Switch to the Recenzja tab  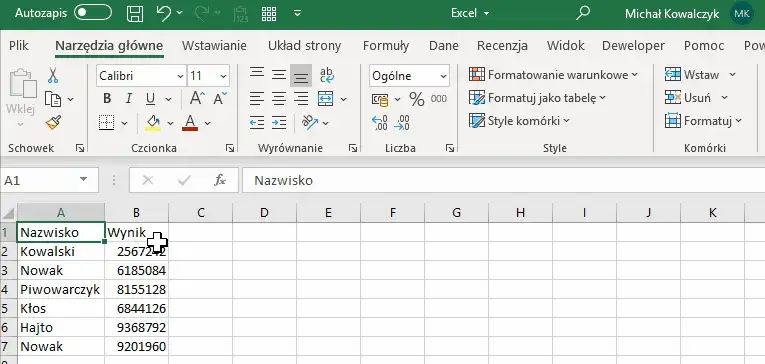pyautogui.click(x=502, y=46)
